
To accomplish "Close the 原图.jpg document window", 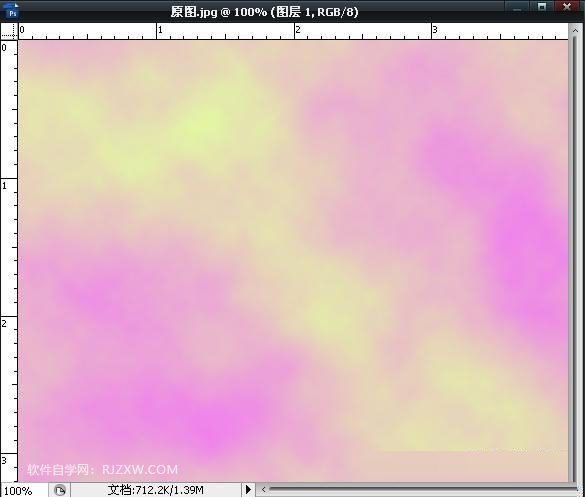I will [567, 8].
